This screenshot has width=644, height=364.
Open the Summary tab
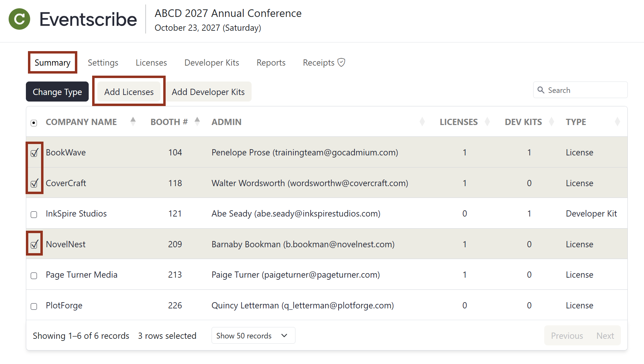[x=52, y=63]
